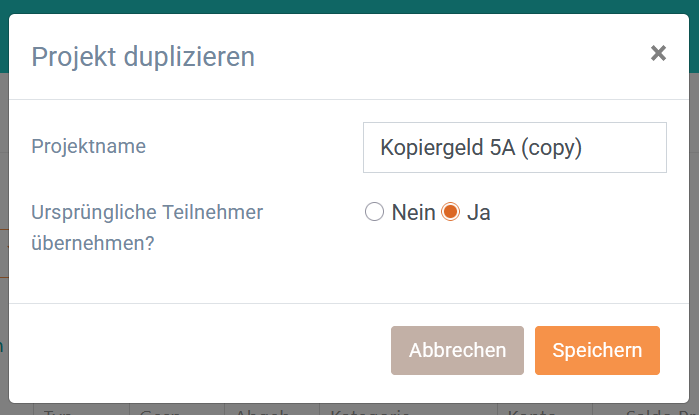Image resolution: width=699 pixels, height=415 pixels.
Task: Click the Nein option label text
Action: click(x=413, y=213)
